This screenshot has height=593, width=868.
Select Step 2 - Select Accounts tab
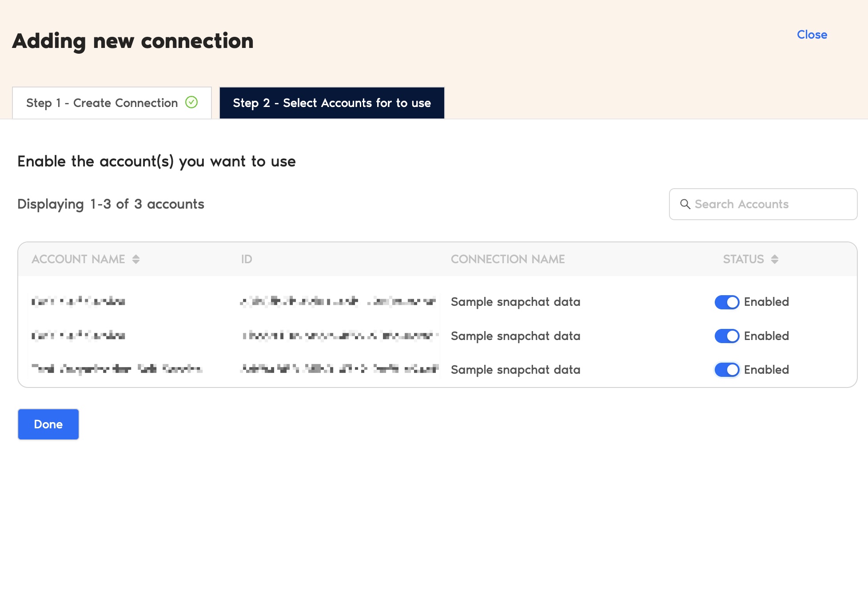[x=332, y=103]
